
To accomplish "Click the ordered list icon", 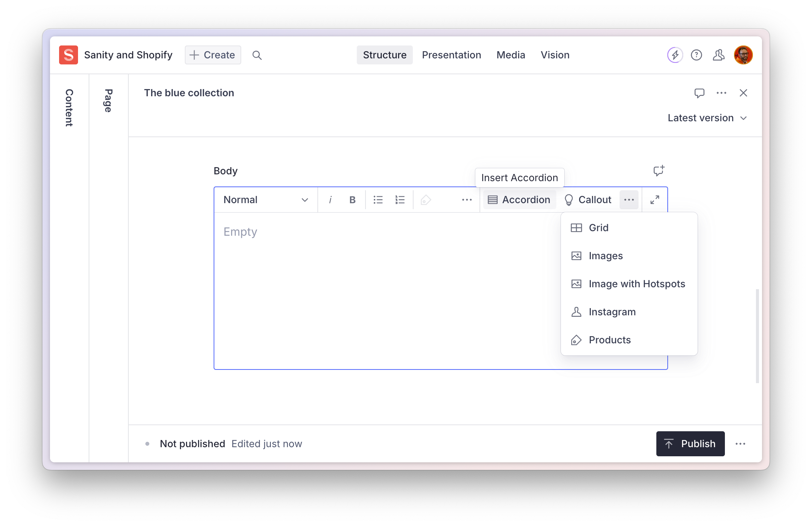I will point(400,200).
